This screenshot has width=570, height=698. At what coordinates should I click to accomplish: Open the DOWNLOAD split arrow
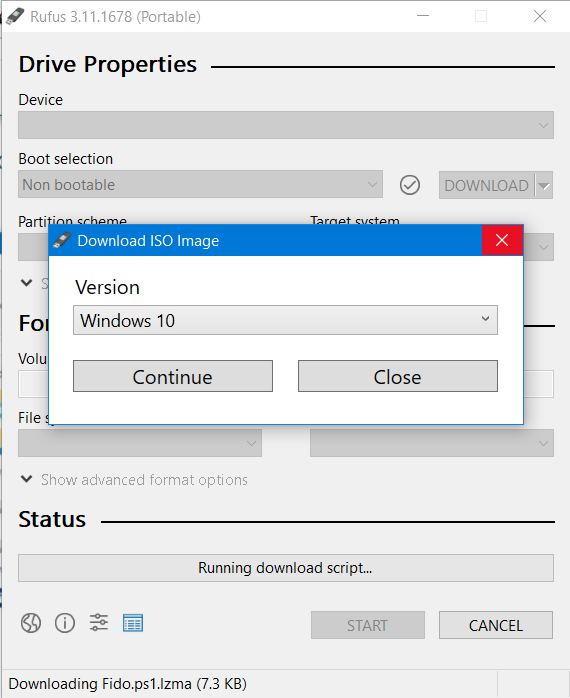[544, 185]
